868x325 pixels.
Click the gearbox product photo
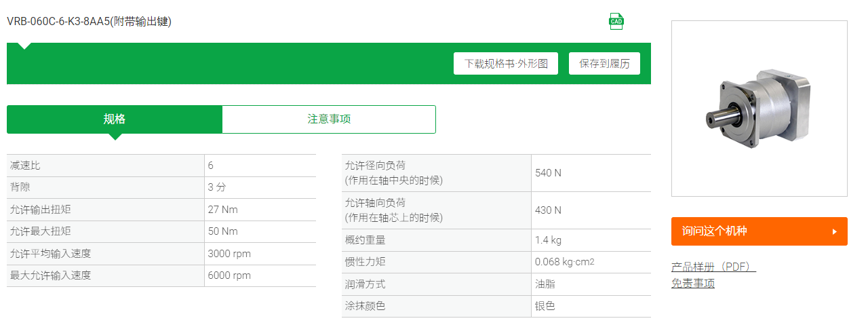tap(759, 109)
